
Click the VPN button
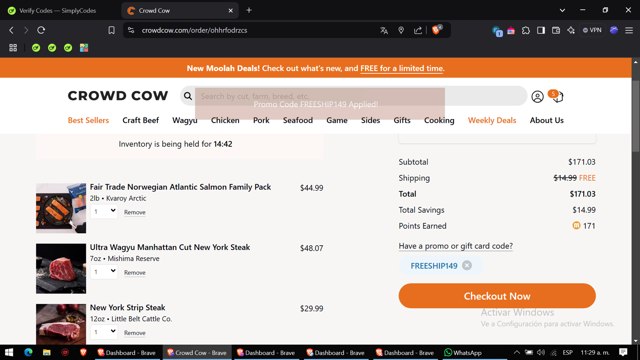pyautogui.click(x=592, y=30)
